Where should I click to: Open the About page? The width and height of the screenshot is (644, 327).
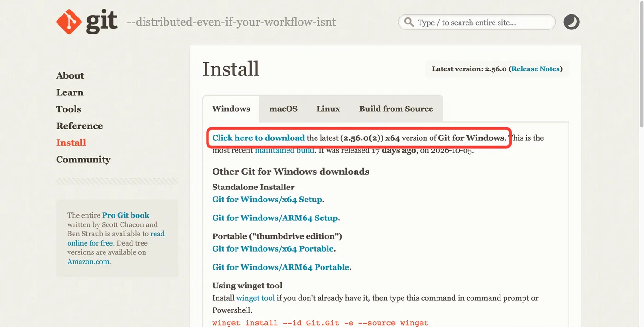tap(70, 75)
